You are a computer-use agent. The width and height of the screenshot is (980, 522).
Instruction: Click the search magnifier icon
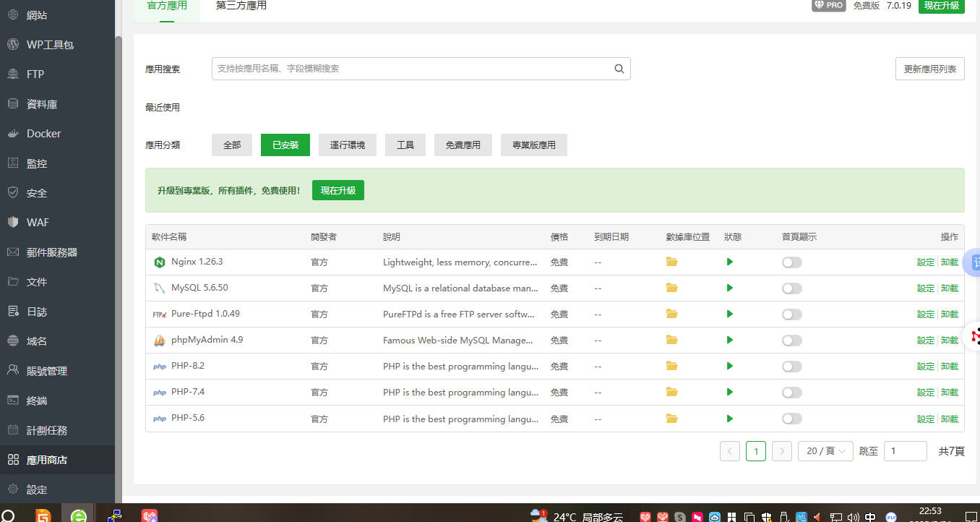click(619, 69)
